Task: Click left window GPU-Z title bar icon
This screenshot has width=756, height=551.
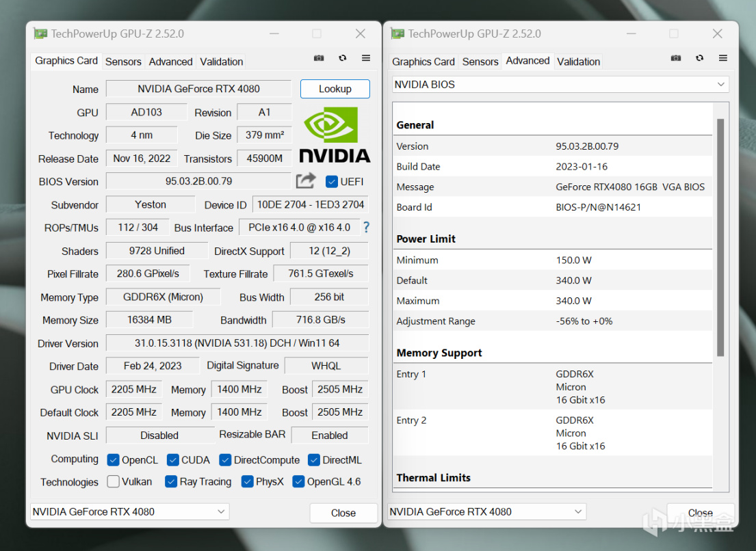Action: (40, 33)
